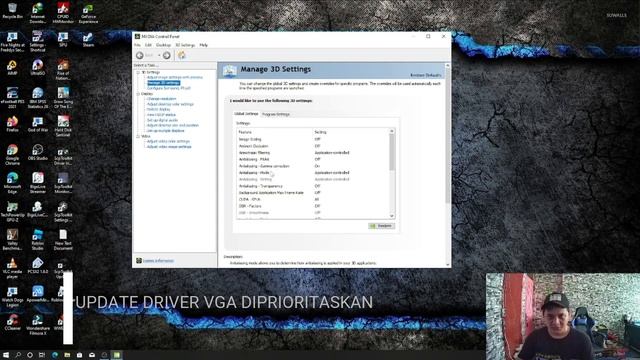640x360 pixels.
Task: Click the settings list scrollbar thumb
Action: [392, 152]
